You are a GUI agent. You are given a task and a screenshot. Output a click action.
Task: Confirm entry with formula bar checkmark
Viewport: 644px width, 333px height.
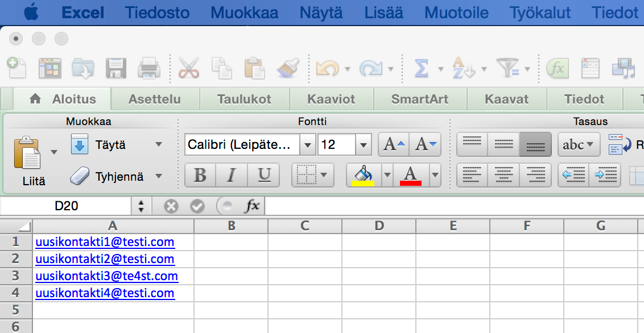197,206
